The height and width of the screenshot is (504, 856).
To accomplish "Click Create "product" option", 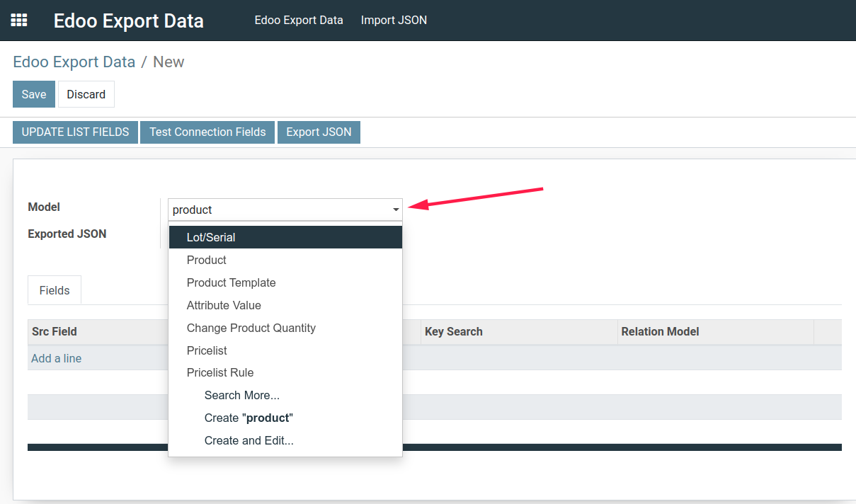I will [285, 418].
